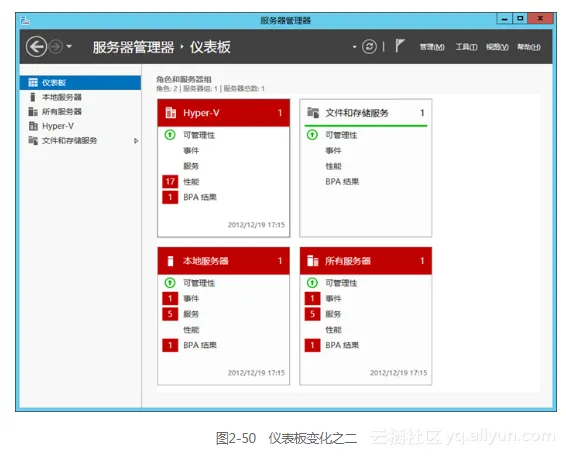Open the notifications flag icon

[x=399, y=46]
